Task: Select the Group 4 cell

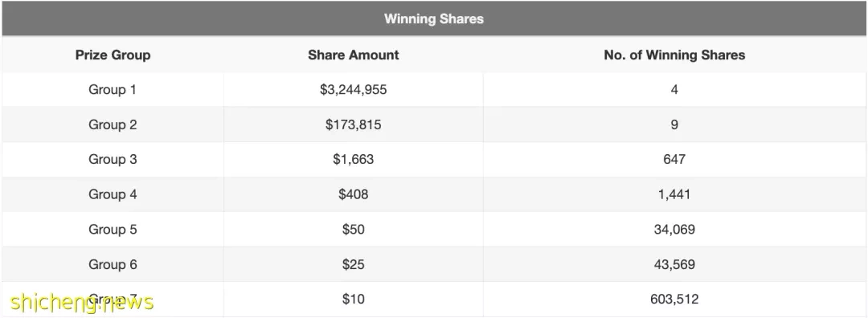Action: [x=113, y=194]
